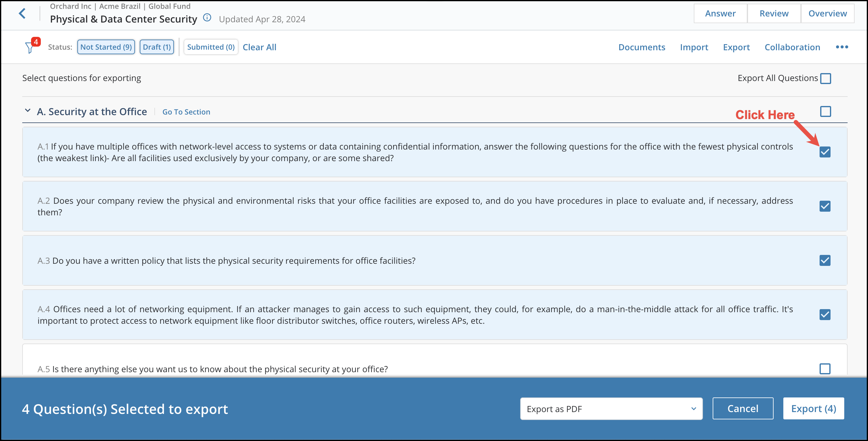Select the Section A header checkbox

pyautogui.click(x=826, y=111)
